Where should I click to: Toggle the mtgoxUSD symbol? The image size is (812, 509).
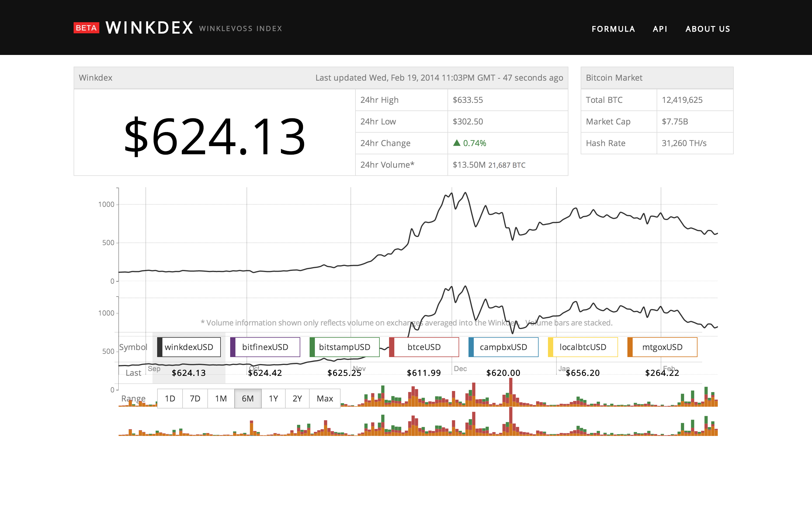(x=662, y=347)
